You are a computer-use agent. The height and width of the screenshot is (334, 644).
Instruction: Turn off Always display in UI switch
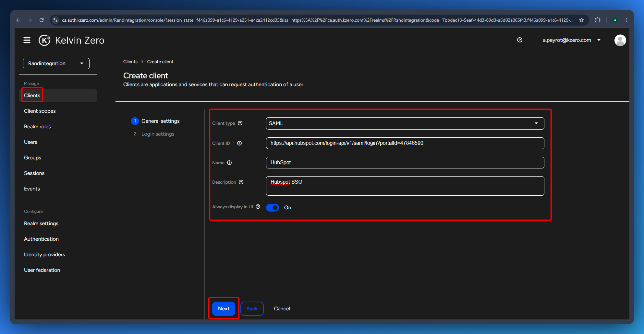point(273,208)
